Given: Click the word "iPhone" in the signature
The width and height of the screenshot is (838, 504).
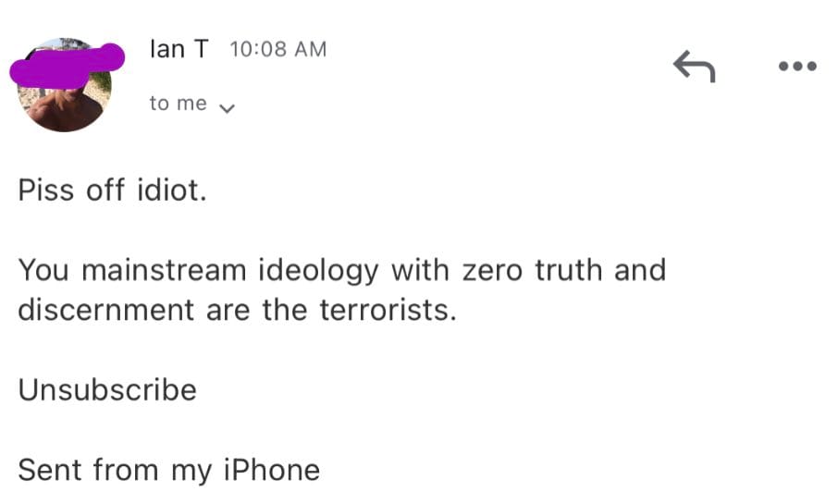Looking at the screenshot, I should (272, 471).
